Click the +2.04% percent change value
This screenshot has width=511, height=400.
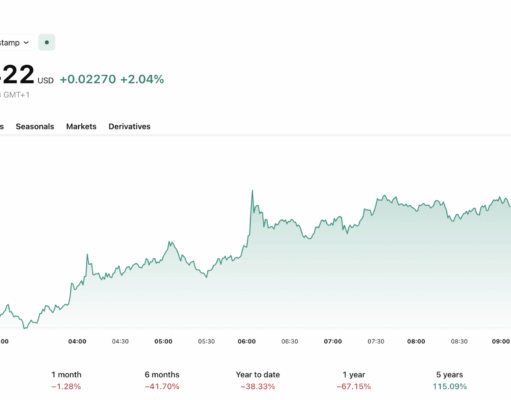142,79
